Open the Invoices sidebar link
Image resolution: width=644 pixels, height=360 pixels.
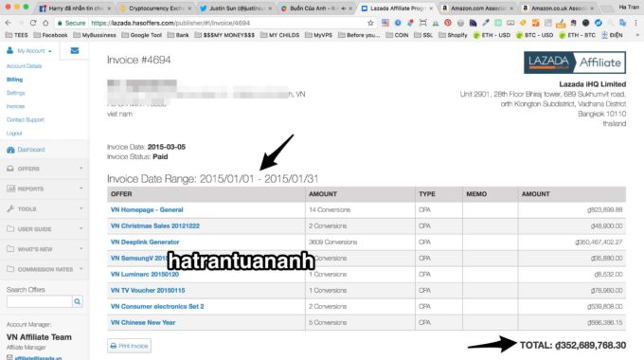15,106
